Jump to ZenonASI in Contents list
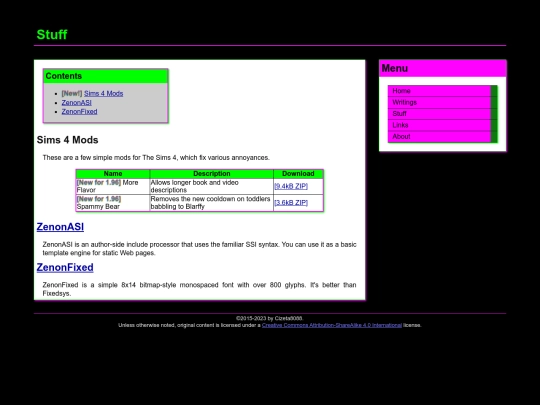Screen dimensions: 540x405 coord(76,103)
